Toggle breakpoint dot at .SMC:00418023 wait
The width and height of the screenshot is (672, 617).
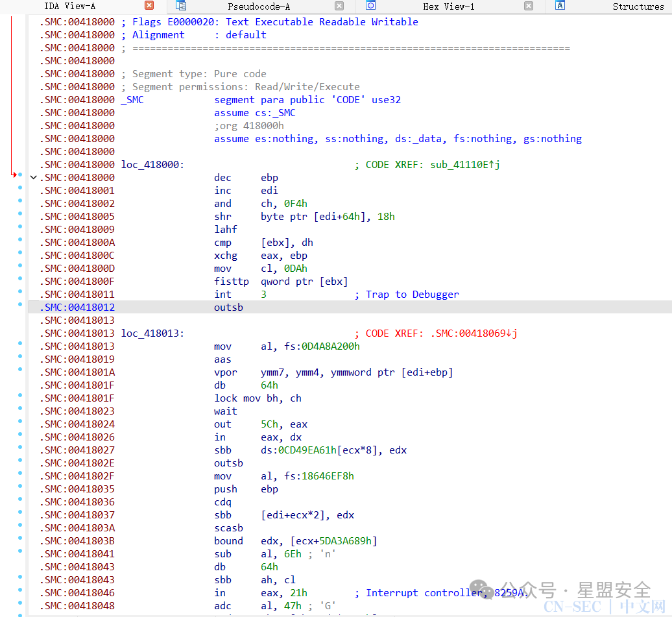tap(20, 408)
